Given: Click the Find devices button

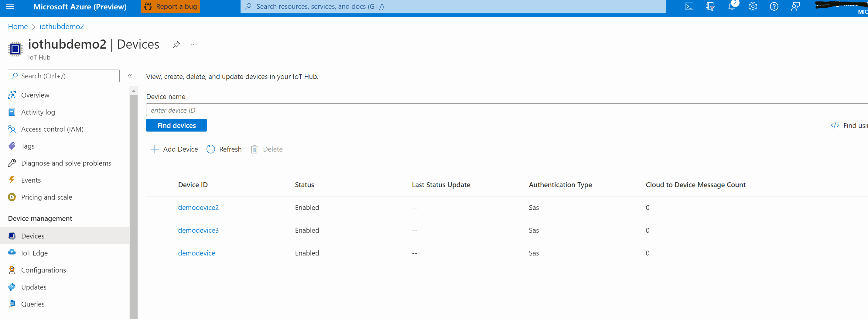Looking at the screenshot, I should pos(176,125).
